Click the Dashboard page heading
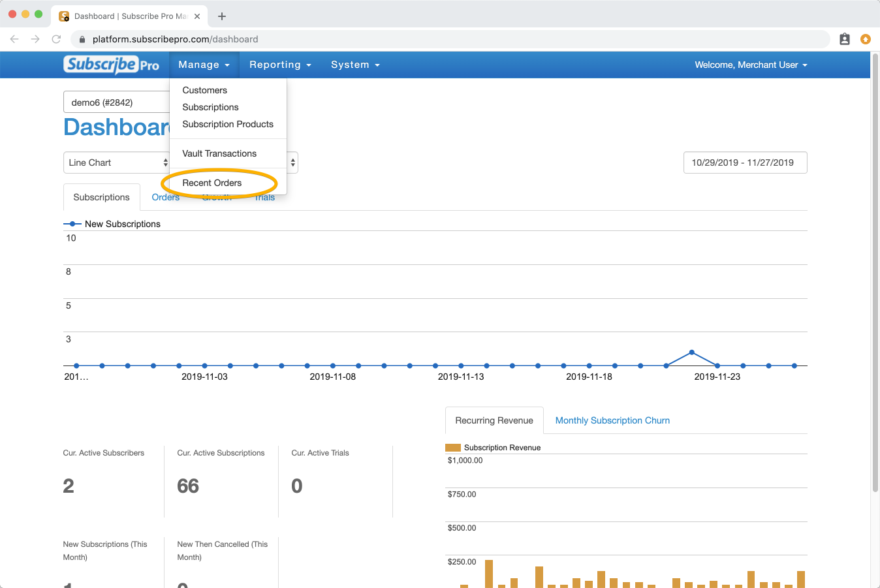Screen dimensions: 880x588 coord(116,127)
